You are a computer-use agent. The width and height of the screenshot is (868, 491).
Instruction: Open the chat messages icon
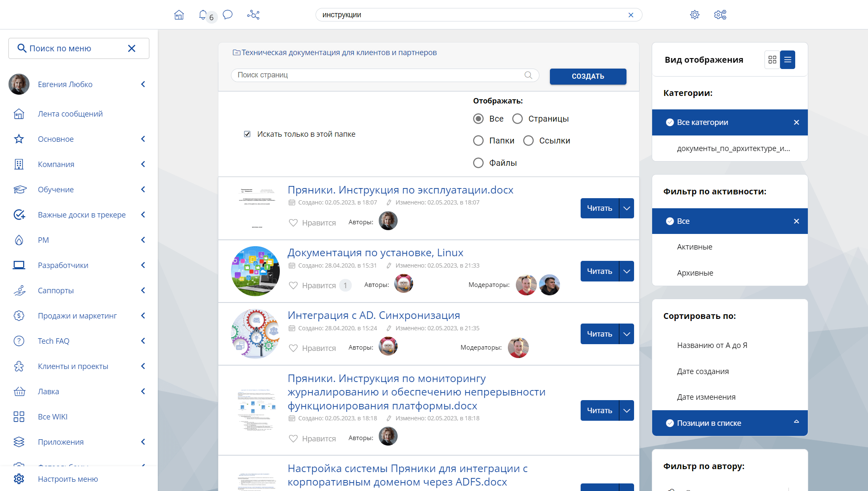228,15
